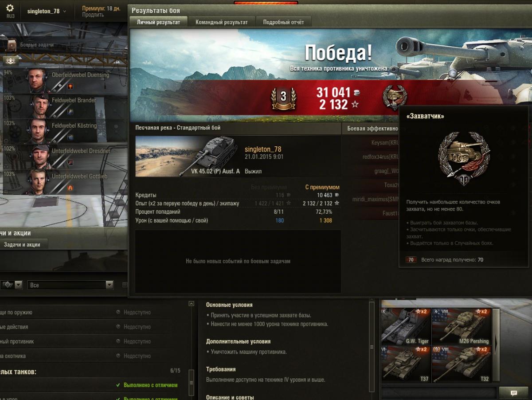Click player Keysam in Боевая эффективность list
532x400 pixels.
[386, 143]
